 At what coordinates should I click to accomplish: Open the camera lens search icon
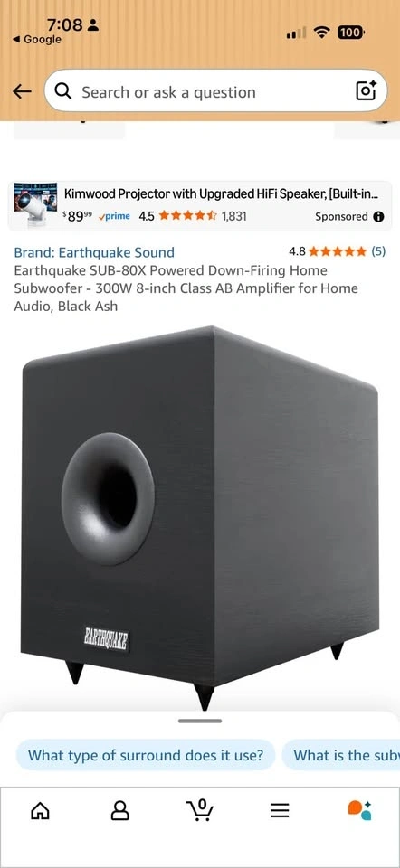pyautogui.click(x=366, y=90)
